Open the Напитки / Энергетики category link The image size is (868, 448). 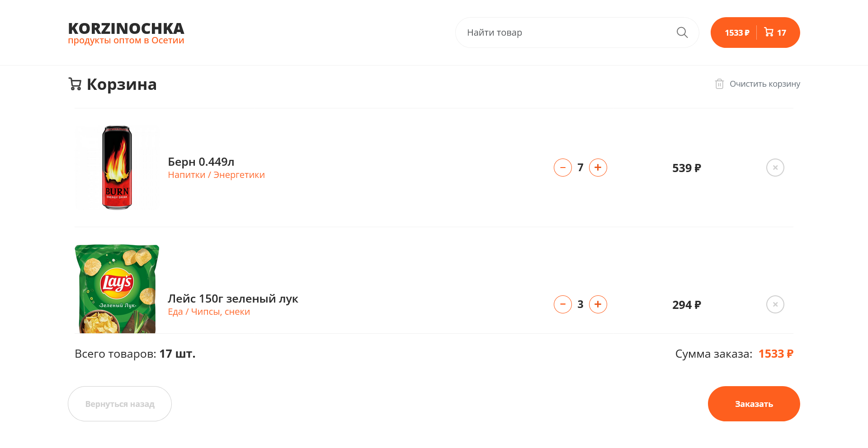click(216, 175)
